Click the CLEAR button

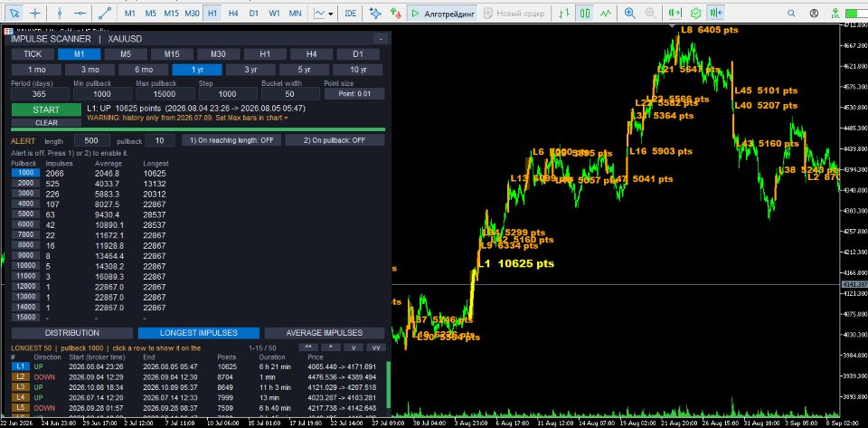[46, 123]
